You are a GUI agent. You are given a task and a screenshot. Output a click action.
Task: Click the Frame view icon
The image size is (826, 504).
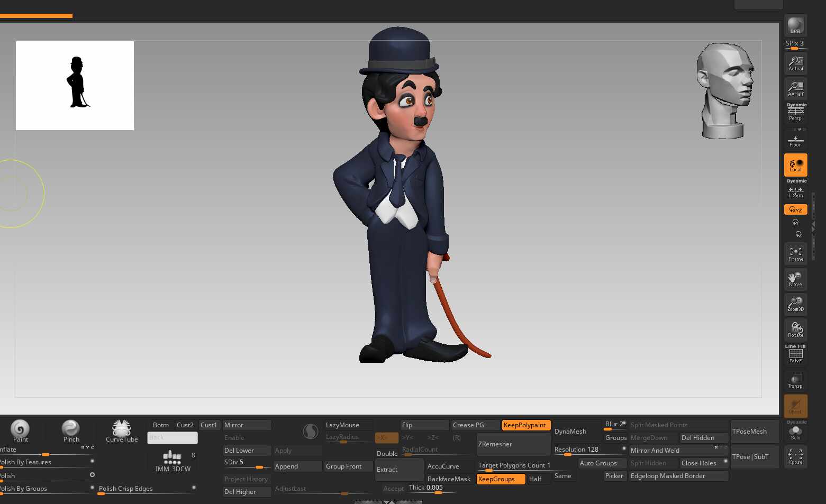(x=795, y=254)
